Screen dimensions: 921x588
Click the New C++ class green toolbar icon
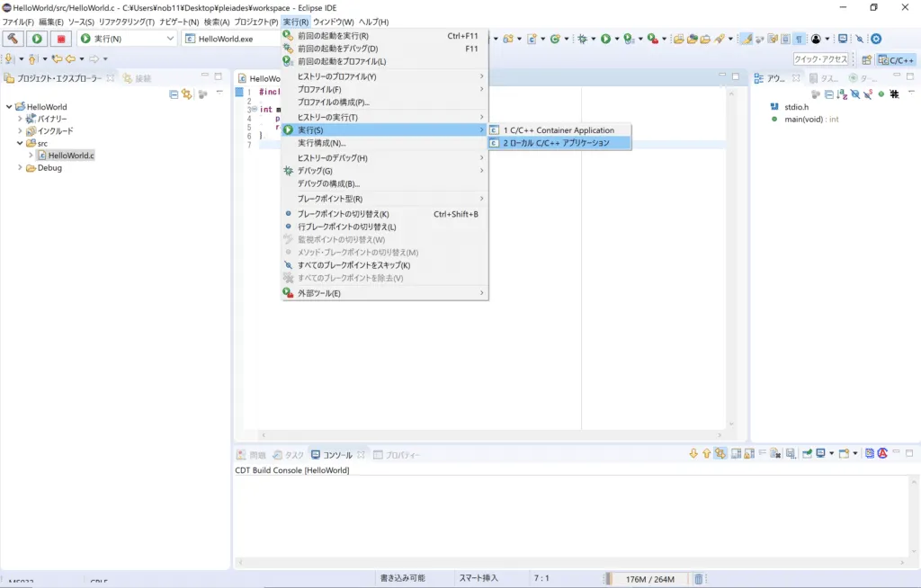[555, 39]
